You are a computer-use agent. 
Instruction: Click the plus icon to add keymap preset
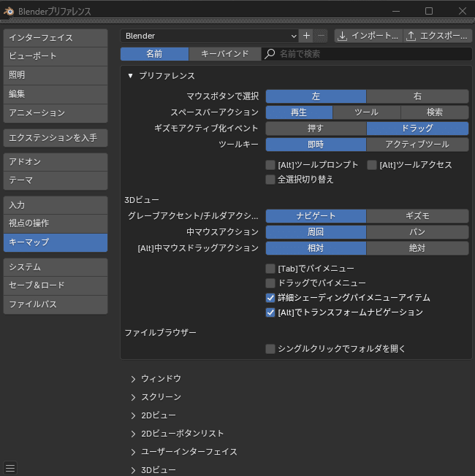tap(306, 35)
